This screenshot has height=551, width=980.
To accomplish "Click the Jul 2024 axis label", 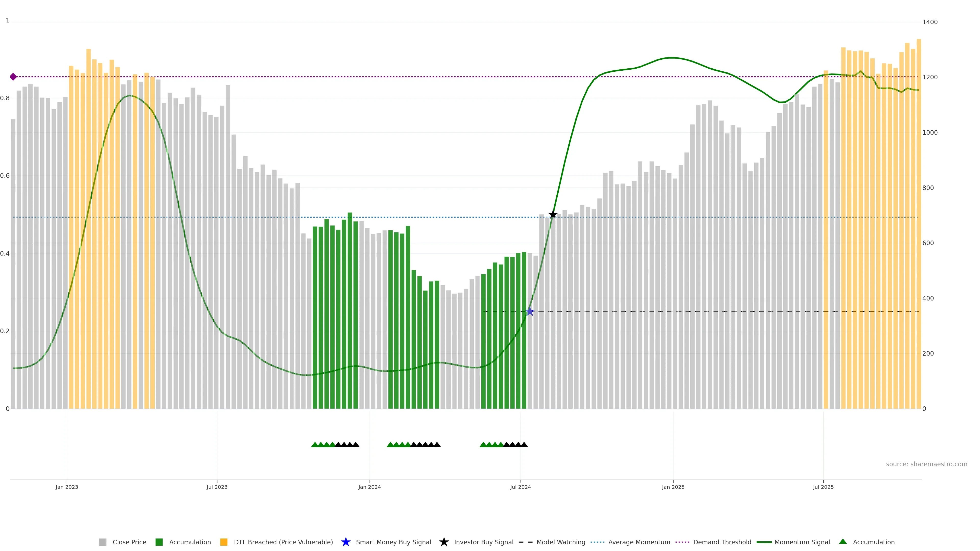I will point(520,487).
